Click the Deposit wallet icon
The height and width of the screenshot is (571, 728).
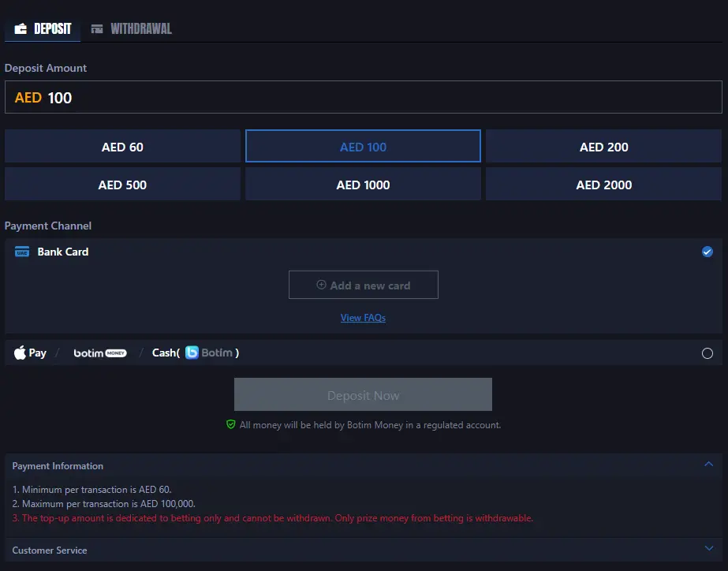[21, 29]
